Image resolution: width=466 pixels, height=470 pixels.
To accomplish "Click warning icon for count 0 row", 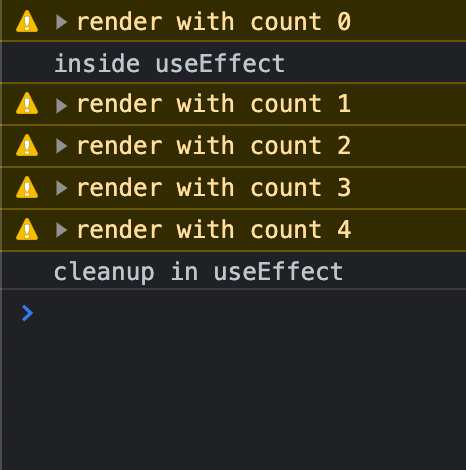I will [27, 22].
